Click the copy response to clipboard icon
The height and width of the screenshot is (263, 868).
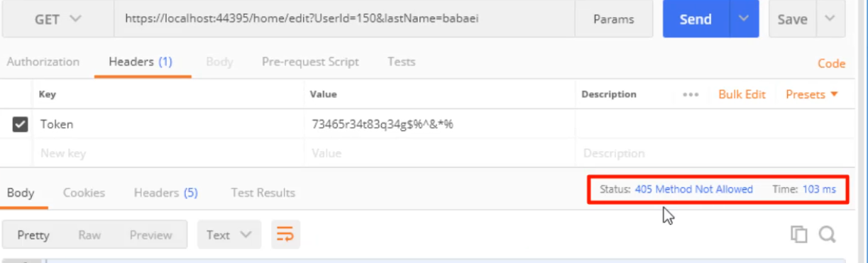coord(800,235)
